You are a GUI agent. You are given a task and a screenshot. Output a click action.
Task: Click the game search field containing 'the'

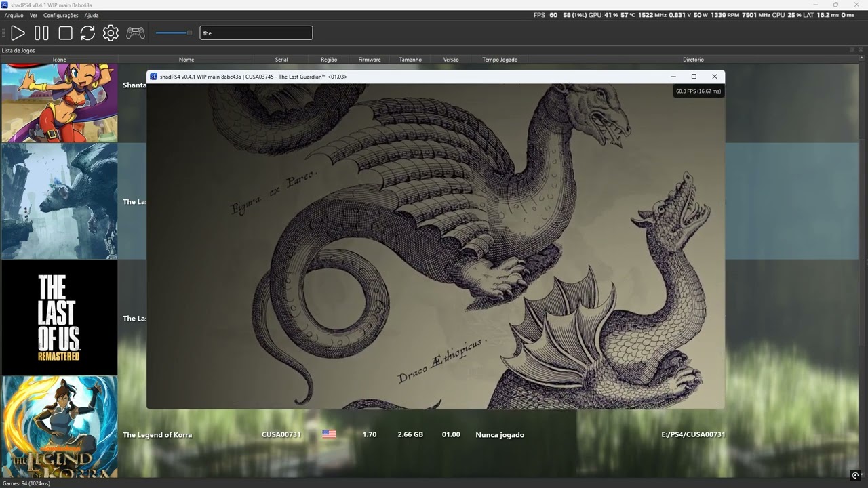pos(256,33)
